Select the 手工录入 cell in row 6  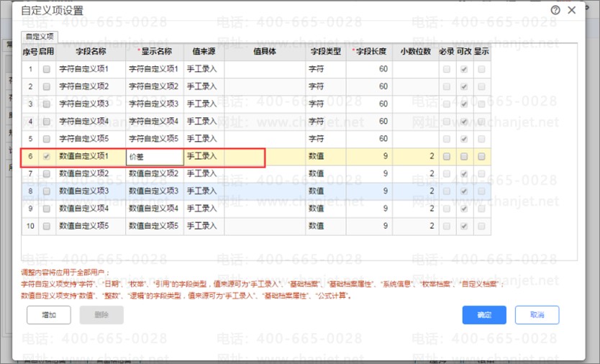[x=204, y=156]
